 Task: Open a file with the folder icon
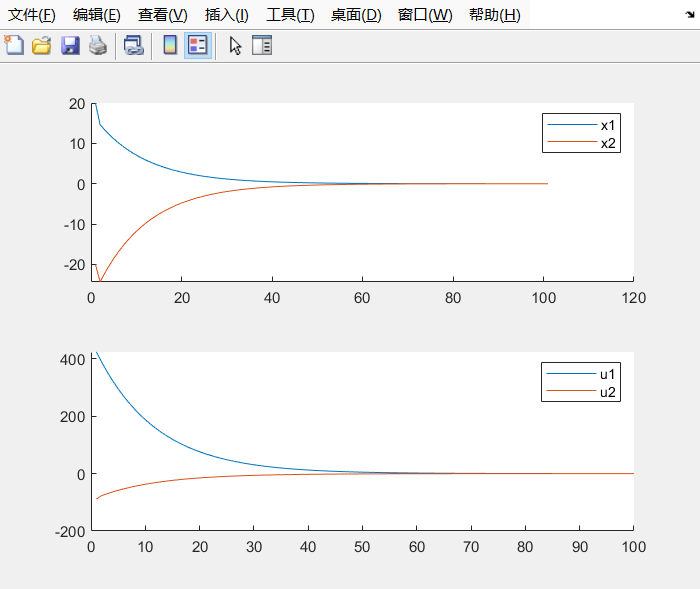41,45
